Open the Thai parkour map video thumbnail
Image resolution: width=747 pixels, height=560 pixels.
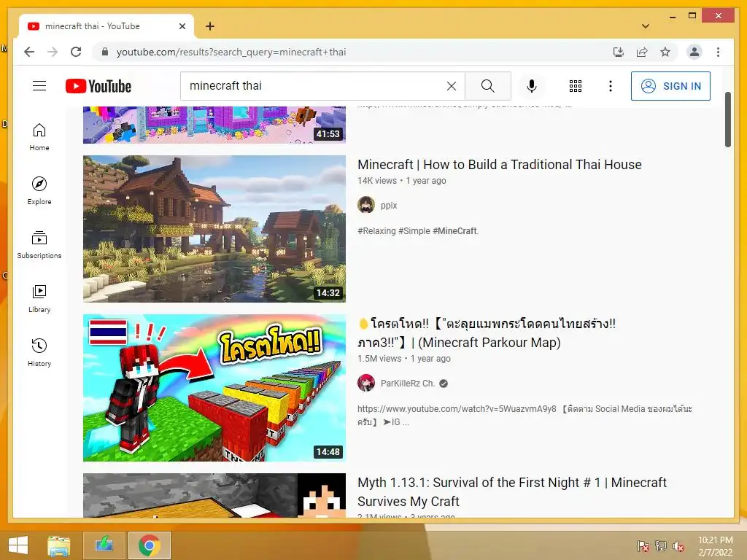click(214, 388)
